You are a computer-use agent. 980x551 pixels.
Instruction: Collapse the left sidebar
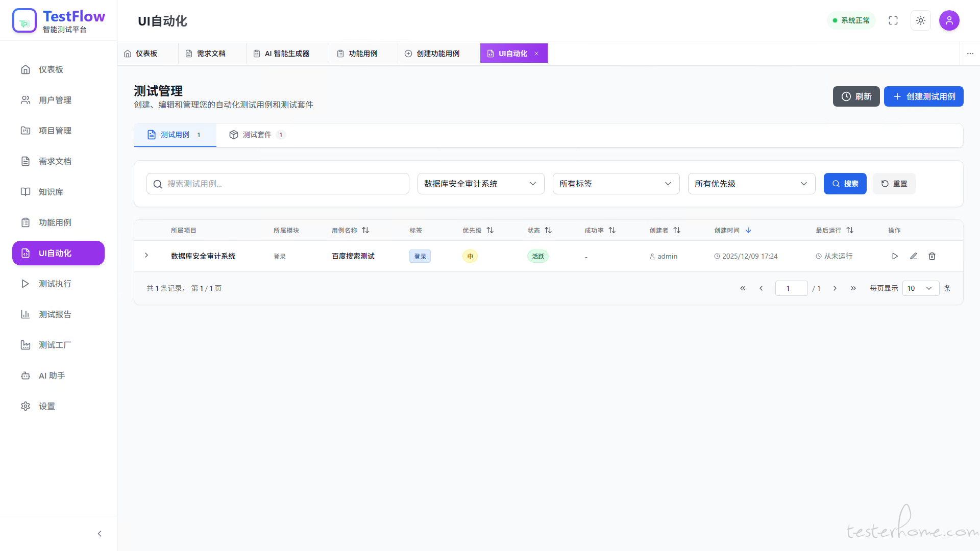tap(100, 534)
